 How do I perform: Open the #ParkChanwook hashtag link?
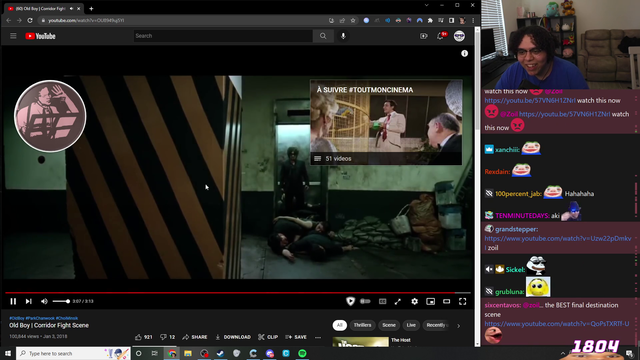(40, 318)
